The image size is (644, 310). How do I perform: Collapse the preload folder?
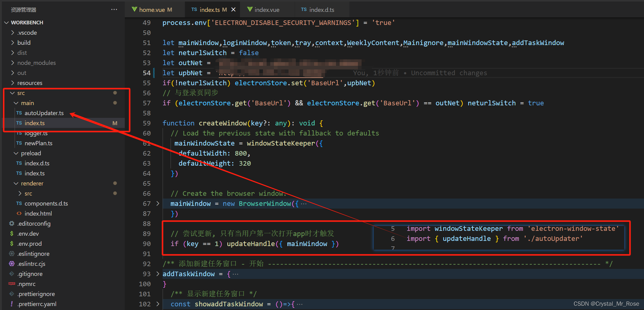[16, 153]
